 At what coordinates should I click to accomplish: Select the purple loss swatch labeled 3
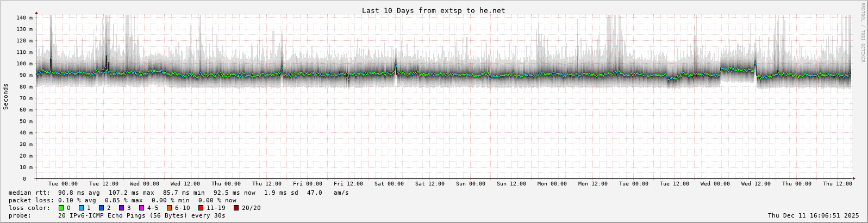tap(121, 208)
